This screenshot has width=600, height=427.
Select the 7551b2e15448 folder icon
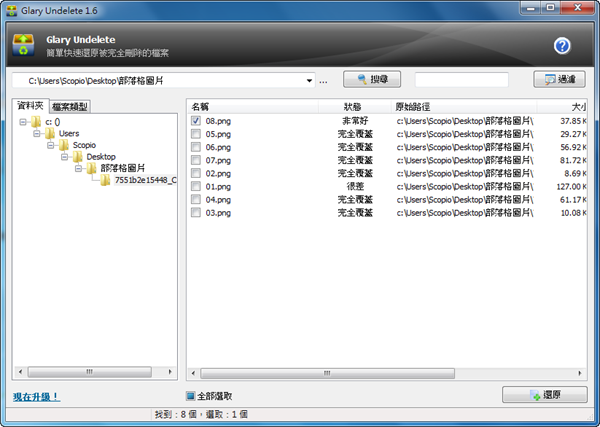point(105,180)
